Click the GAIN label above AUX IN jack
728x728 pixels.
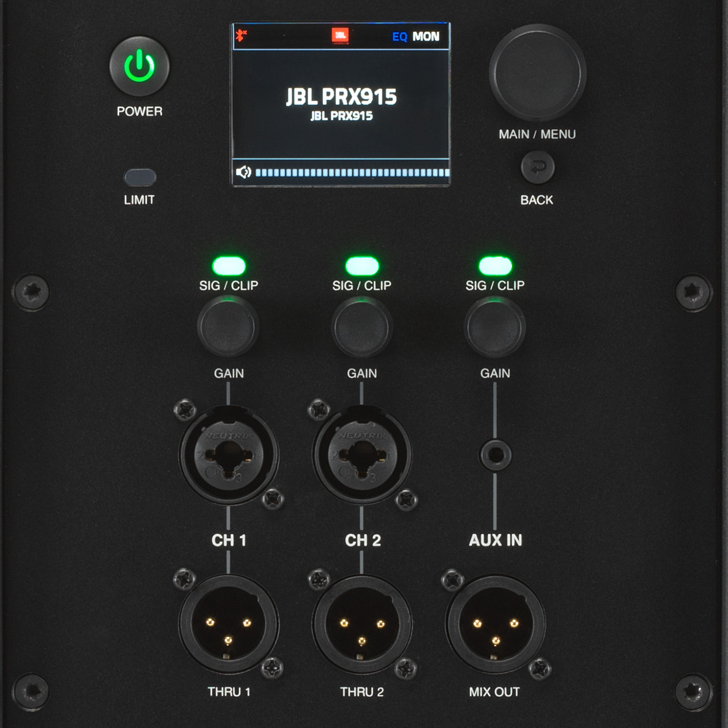coord(496,373)
